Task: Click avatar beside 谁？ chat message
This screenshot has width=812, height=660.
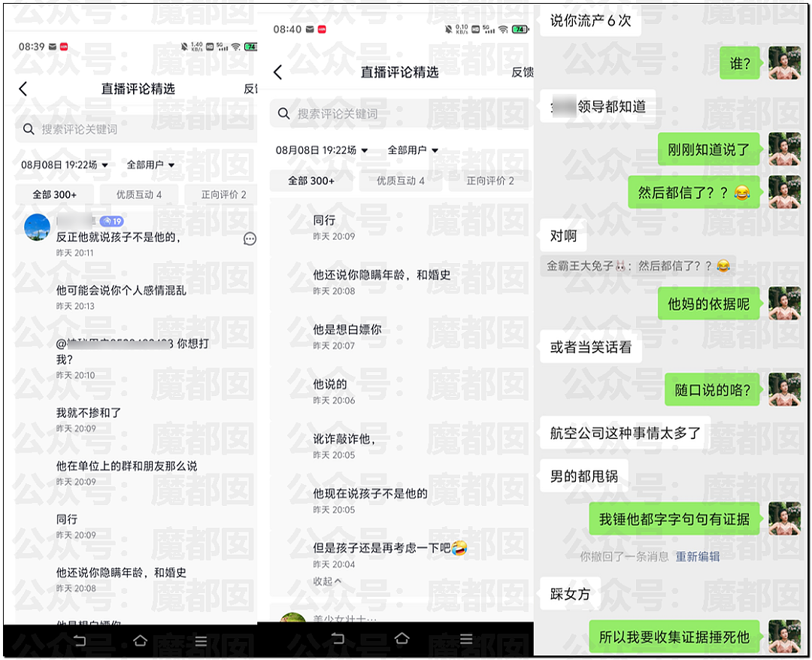Action: click(x=784, y=62)
